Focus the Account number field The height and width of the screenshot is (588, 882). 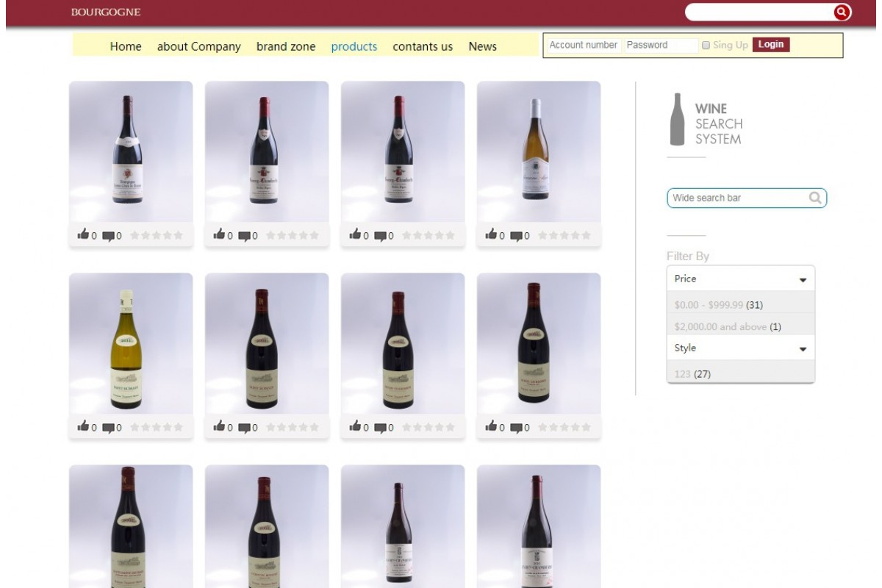pyautogui.click(x=584, y=45)
